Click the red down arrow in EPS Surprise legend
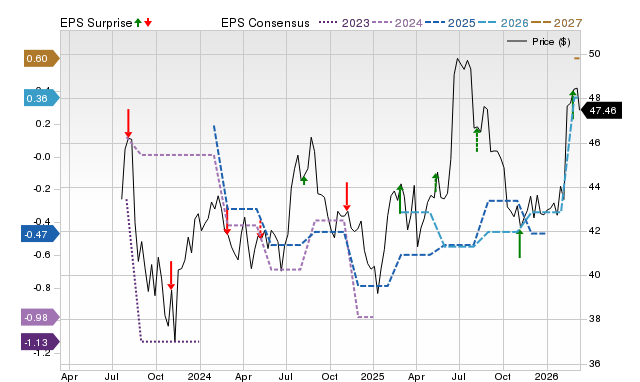Viewport: 640px width, 382px height. tap(148, 23)
